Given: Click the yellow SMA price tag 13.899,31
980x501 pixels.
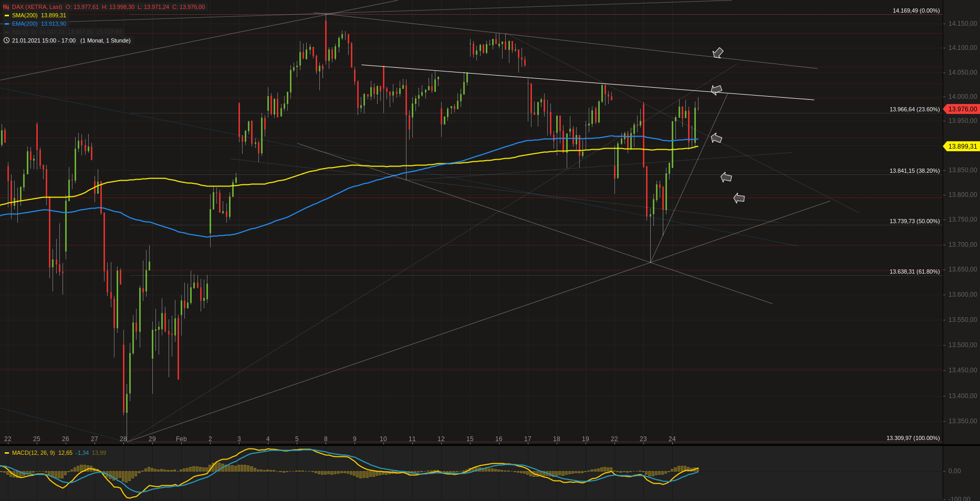Looking at the screenshot, I should pyautogui.click(x=961, y=147).
